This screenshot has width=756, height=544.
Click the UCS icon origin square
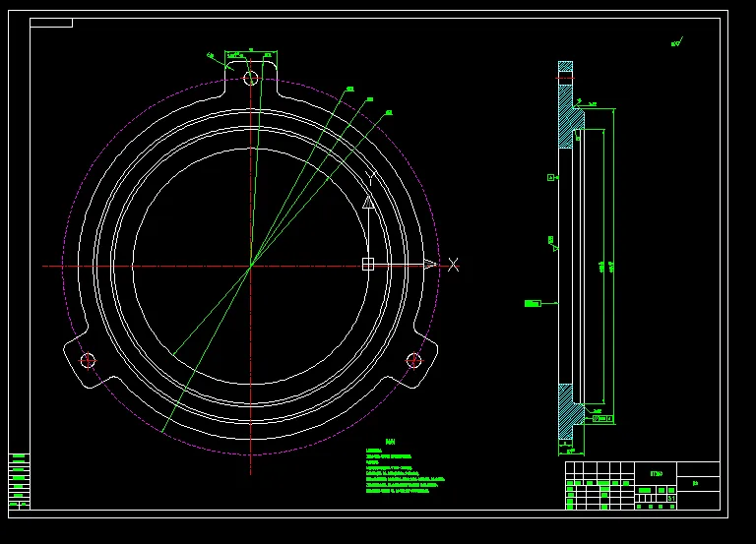pyautogui.click(x=368, y=264)
